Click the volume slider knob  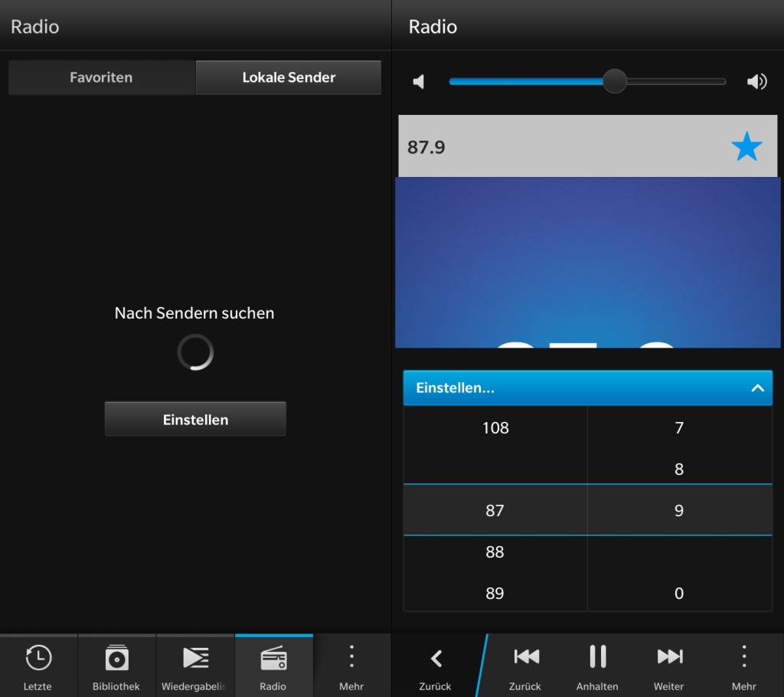[615, 81]
